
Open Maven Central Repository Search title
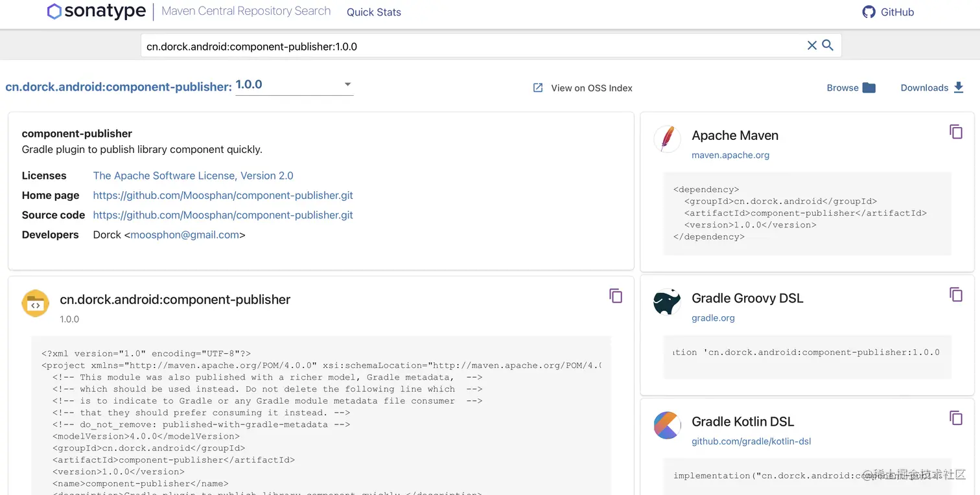pyautogui.click(x=246, y=11)
